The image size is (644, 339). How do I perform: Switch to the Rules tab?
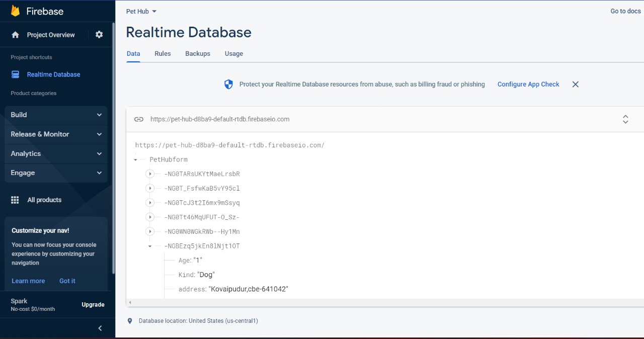(163, 53)
